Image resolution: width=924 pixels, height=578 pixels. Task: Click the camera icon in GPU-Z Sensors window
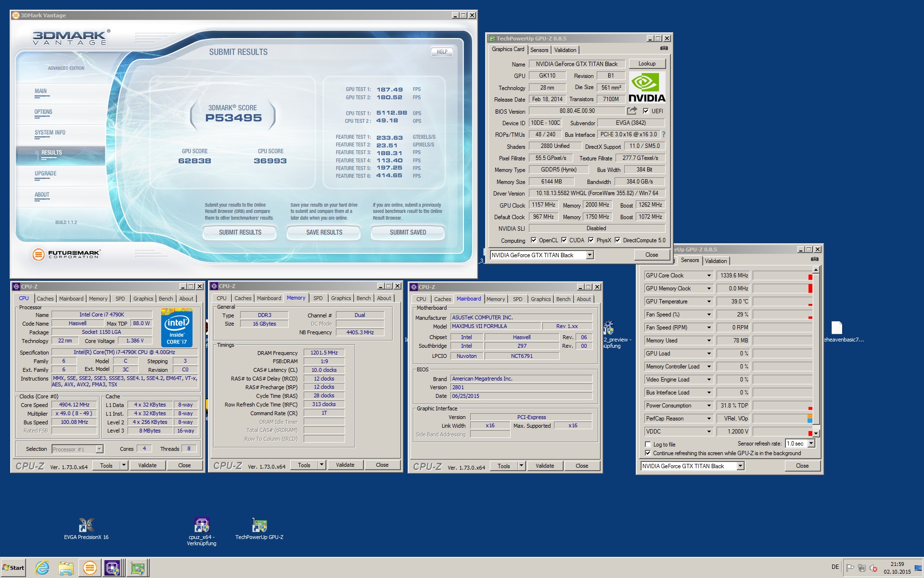pyautogui.click(x=814, y=259)
